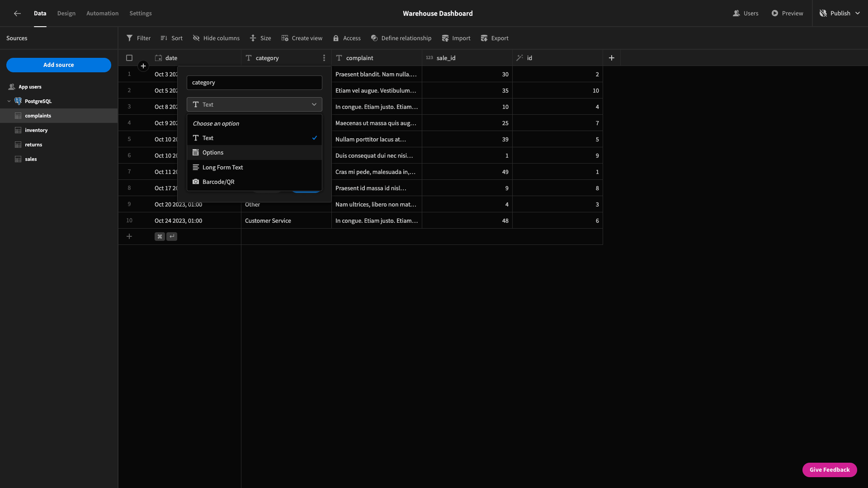
Task: Click the Add source button
Action: point(59,65)
